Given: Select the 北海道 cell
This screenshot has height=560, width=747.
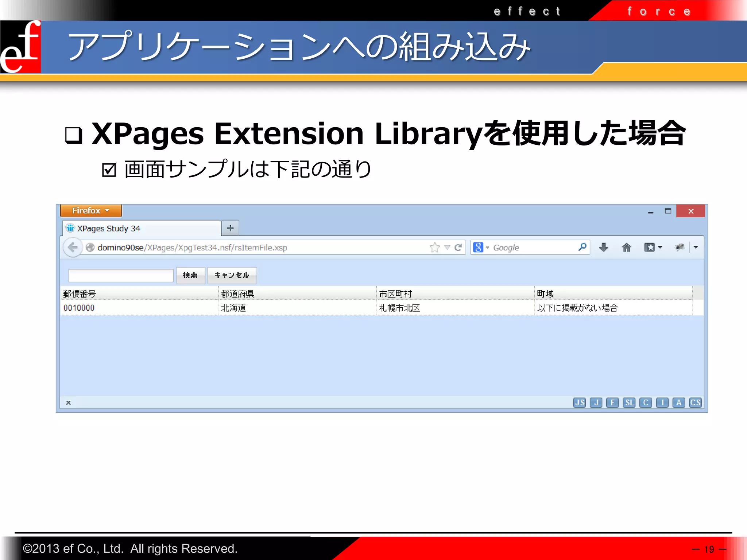Looking at the screenshot, I should [297, 308].
